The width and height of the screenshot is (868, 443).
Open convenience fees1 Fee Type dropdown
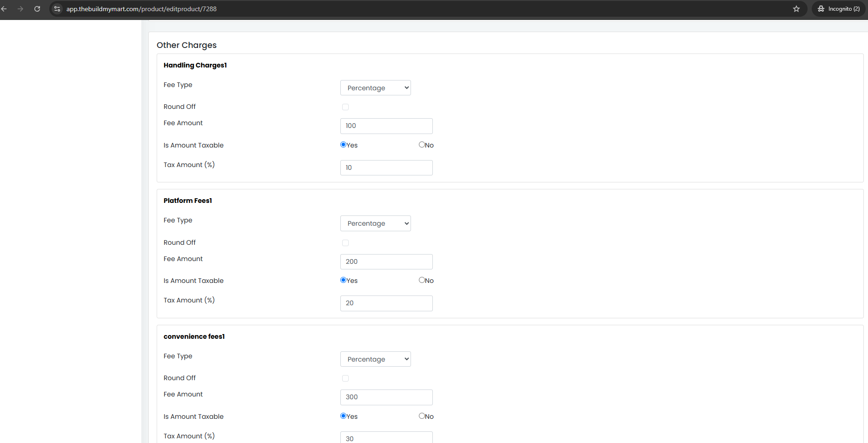(376, 359)
